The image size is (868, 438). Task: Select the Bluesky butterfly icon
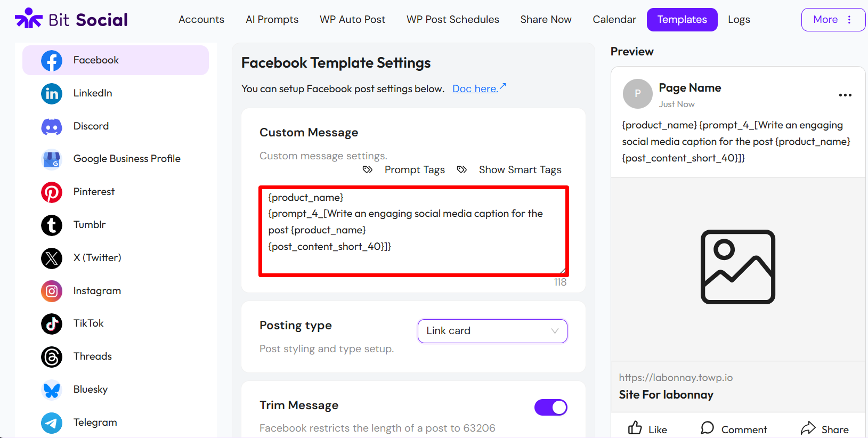point(52,390)
